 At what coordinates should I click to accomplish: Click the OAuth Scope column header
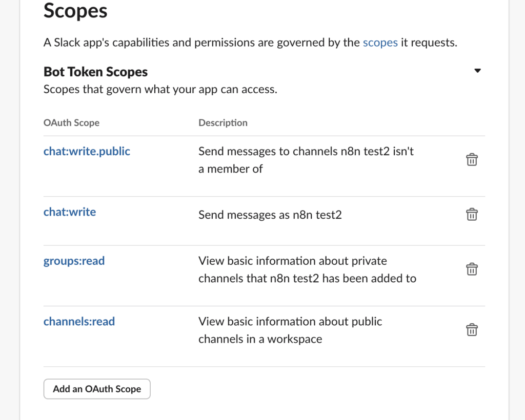71,123
